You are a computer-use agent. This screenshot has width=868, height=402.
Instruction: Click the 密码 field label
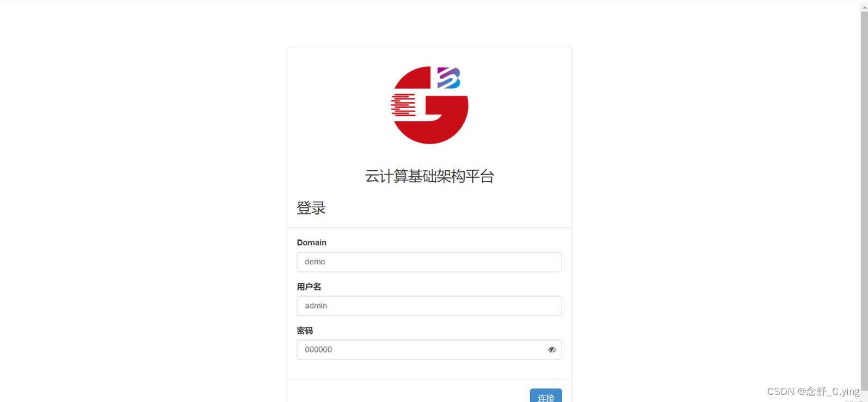[x=305, y=331]
